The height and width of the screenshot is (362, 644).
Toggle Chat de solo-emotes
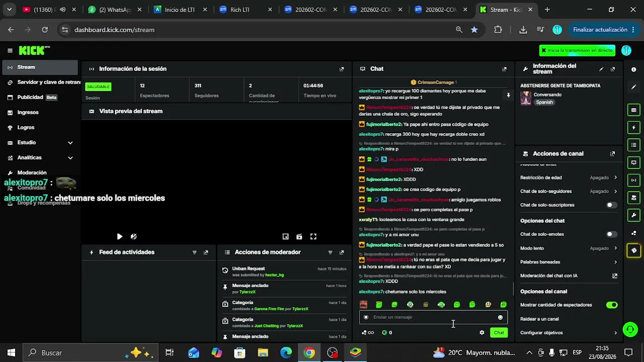[x=611, y=234]
